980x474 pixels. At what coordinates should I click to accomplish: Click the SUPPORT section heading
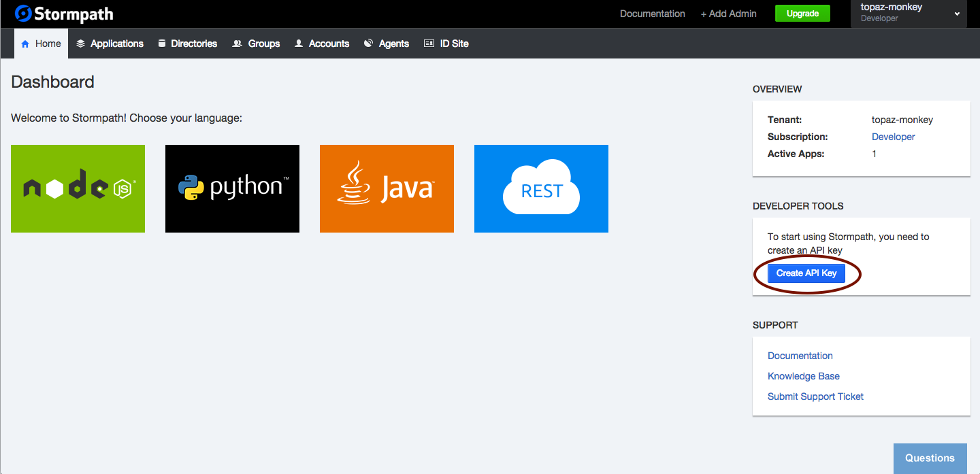pyautogui.click(x=775, y=325)
